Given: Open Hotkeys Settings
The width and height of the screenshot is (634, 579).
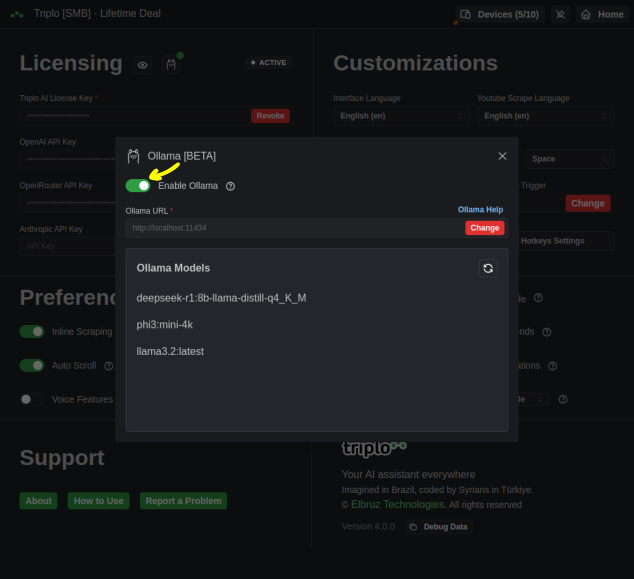Looking at the screenshot, I should coord(566,241).
